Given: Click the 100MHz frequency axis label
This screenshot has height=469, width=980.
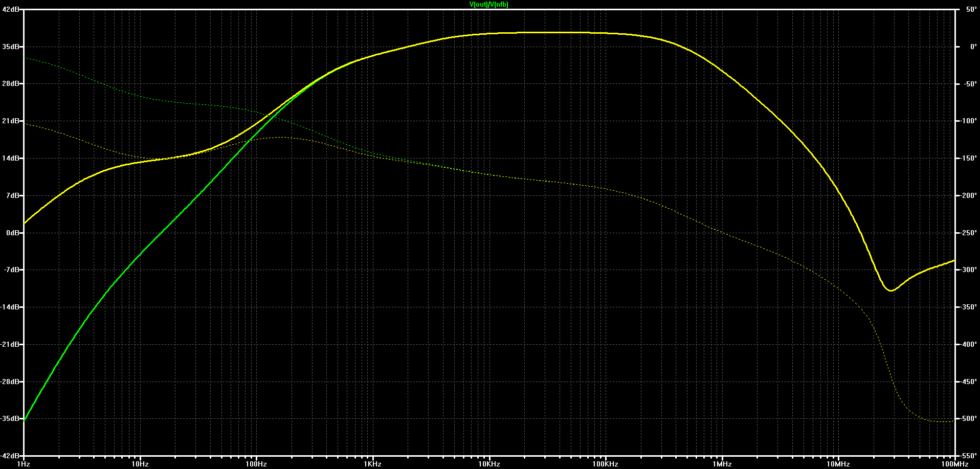Looking at the screenshot, I should point(954,464).
